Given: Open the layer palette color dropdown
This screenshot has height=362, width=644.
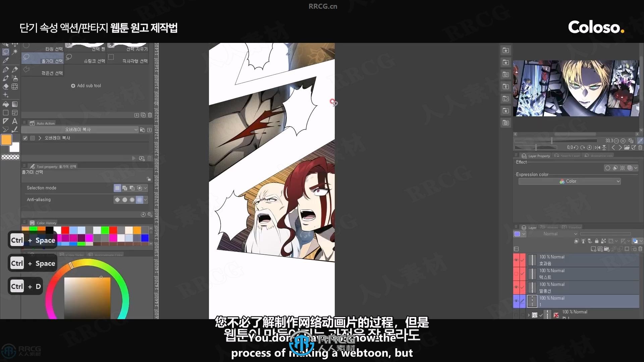Looking at the screenshot, I should tap(520, 234).
